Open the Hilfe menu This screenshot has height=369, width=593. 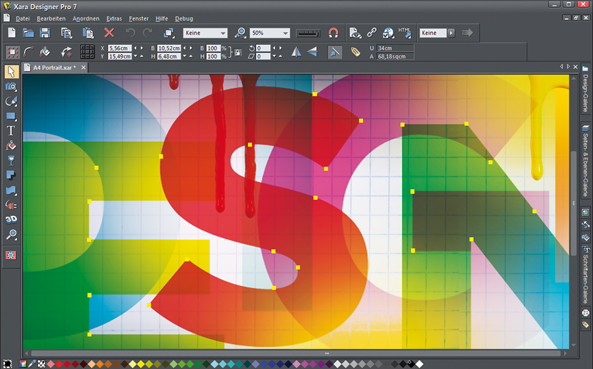(161, 19)
